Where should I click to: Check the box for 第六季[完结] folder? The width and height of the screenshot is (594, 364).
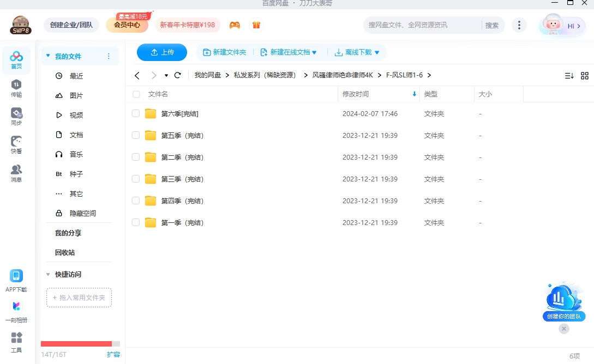(x=136, y=113)
